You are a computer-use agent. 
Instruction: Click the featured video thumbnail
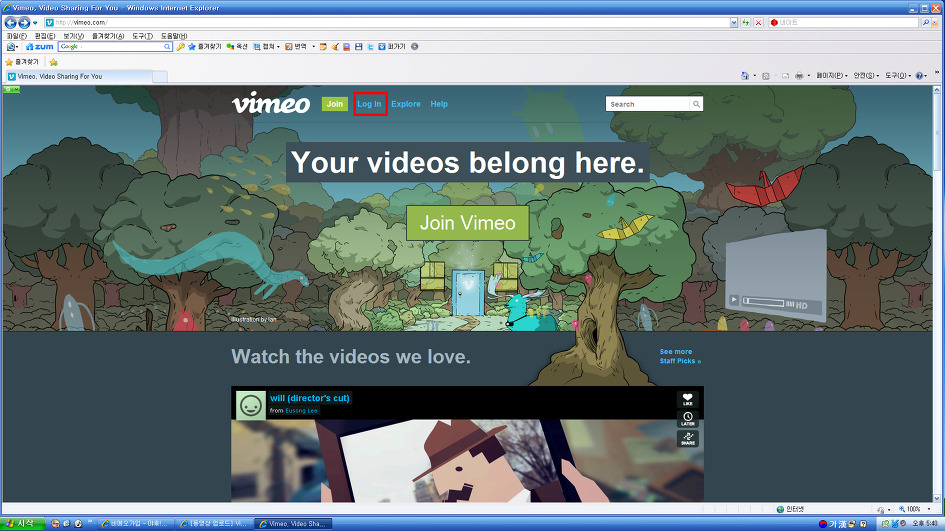(x=467, y=461)
